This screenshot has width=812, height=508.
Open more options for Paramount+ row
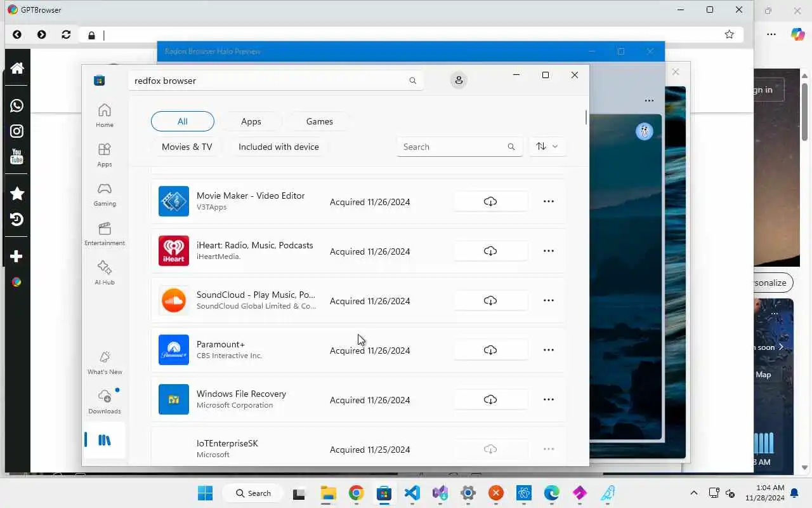(549, 350)
